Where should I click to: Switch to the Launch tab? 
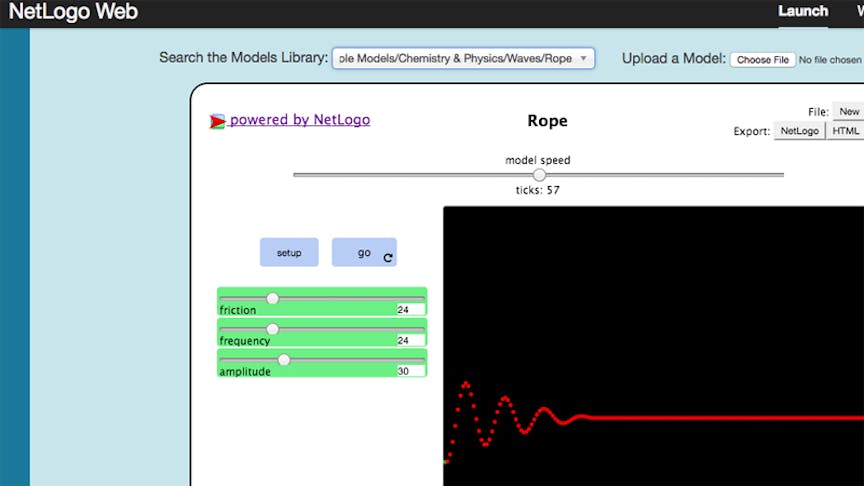click(803, 12)
